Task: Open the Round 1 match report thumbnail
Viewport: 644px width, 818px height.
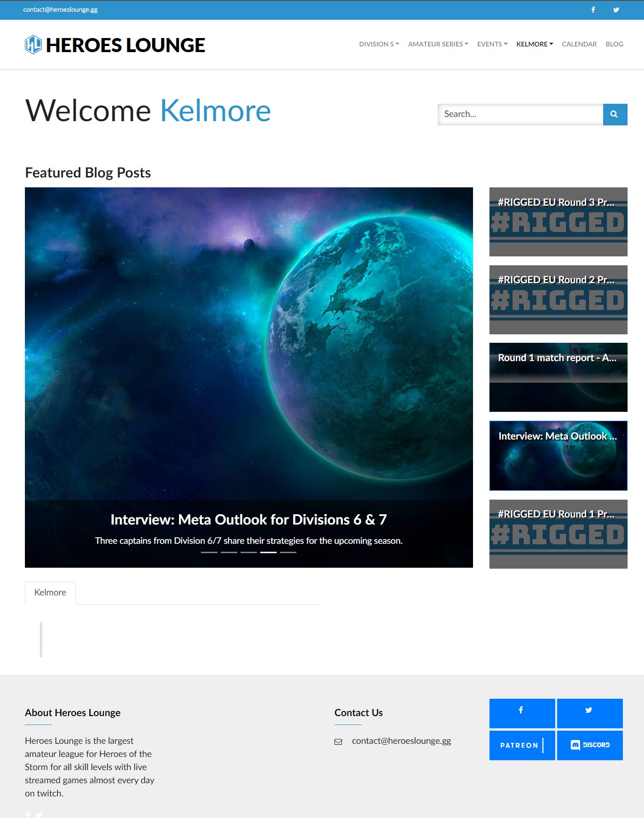Action: [558, 377]
